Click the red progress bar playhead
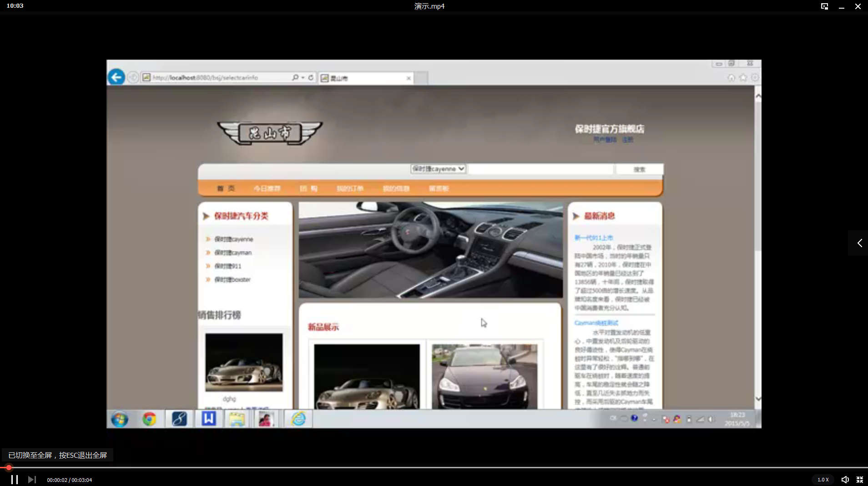The width and height of the screenshot is (868, 486). click(9, 467)
